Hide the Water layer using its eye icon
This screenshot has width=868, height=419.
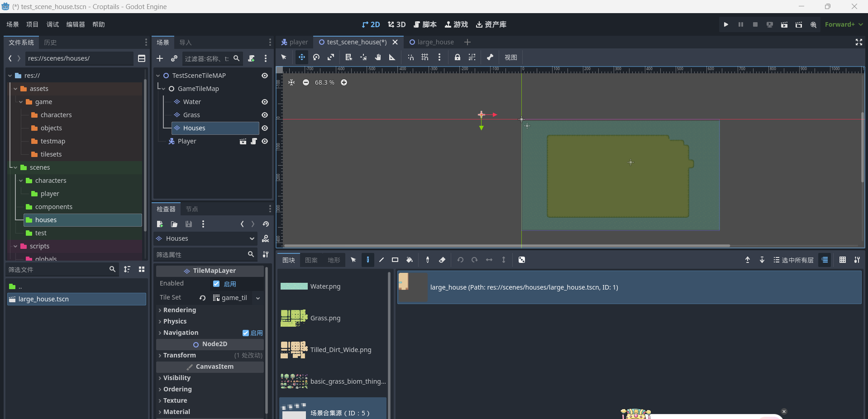tap(265, 102)
